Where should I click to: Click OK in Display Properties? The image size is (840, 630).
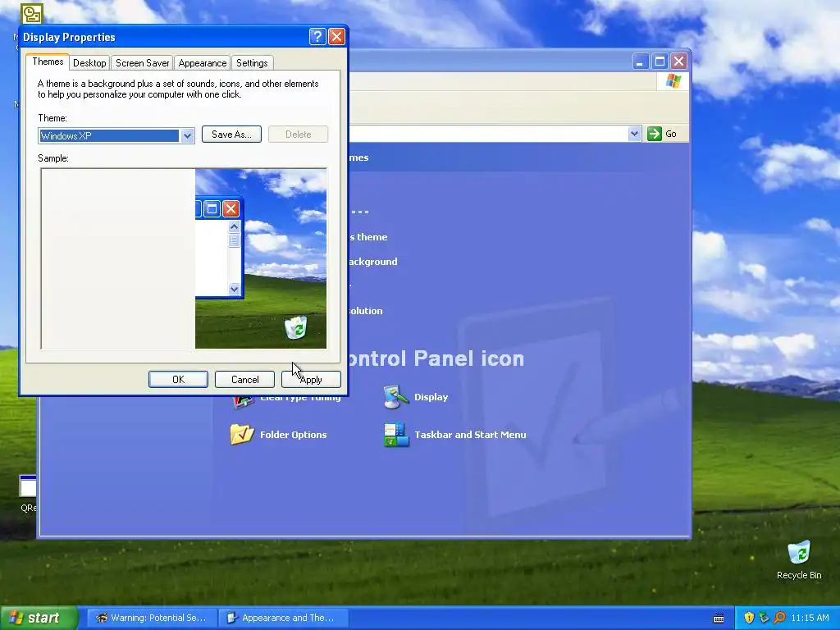click(x=178, y=379)
